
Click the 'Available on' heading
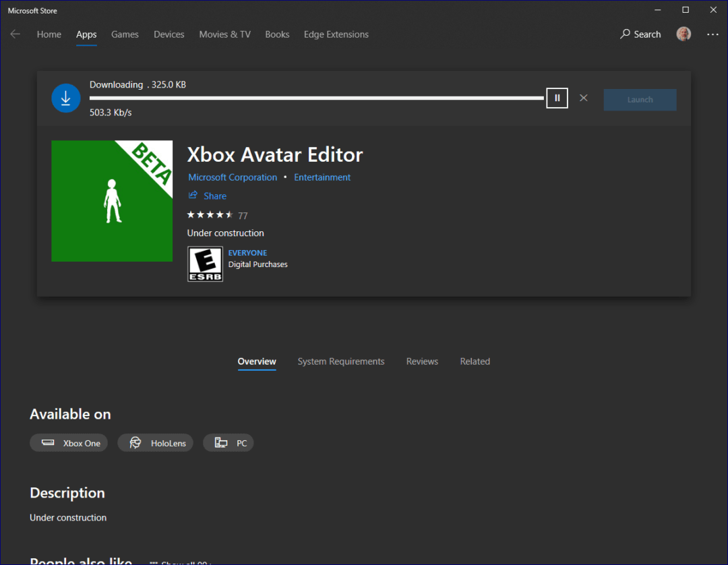(70, 414)
